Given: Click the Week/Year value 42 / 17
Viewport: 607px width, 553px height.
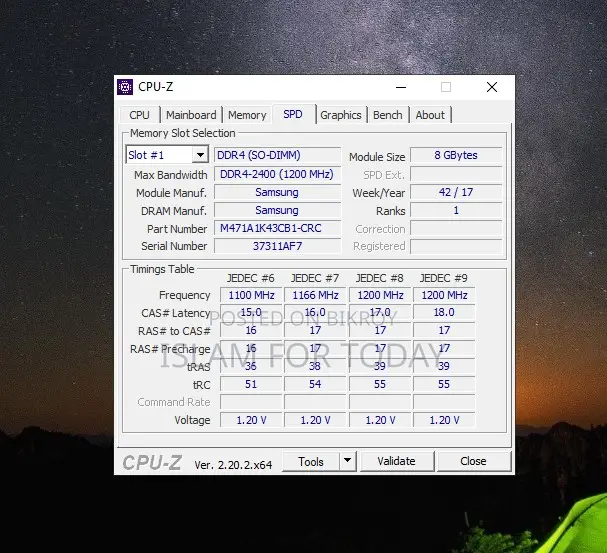Looking at the screenshot, I should pos(456,192).
